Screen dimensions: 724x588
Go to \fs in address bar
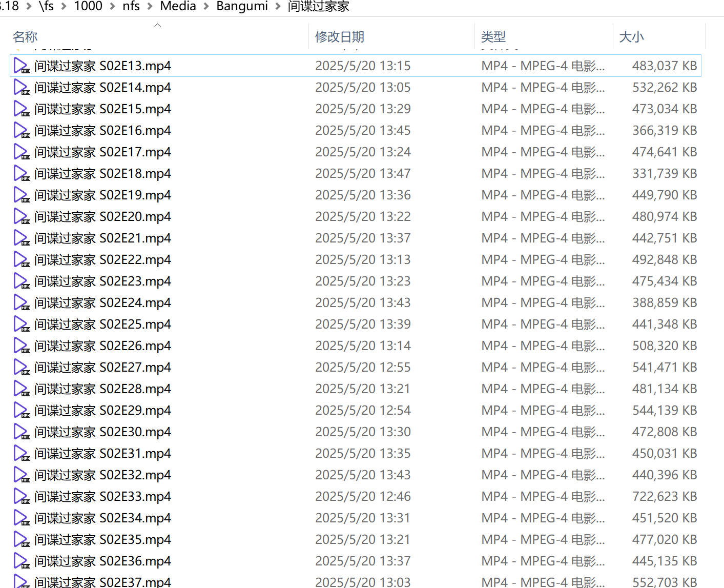click(x=46, y=6)
